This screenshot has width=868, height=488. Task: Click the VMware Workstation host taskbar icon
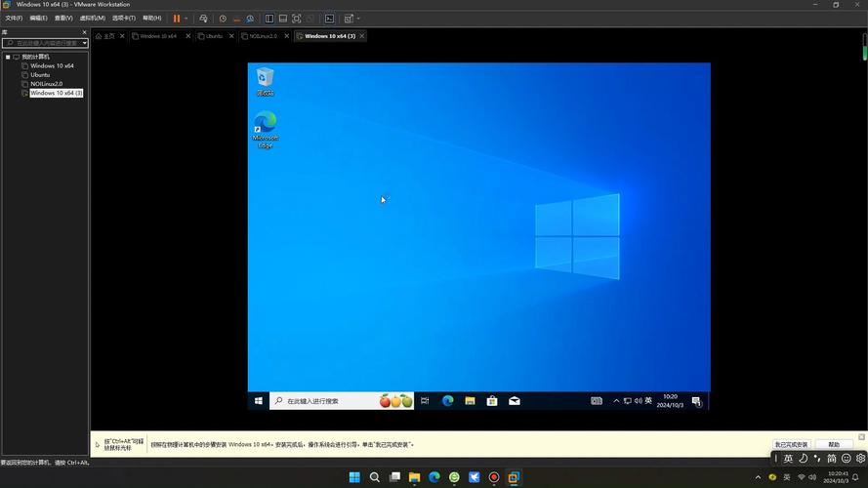(514, 477)
